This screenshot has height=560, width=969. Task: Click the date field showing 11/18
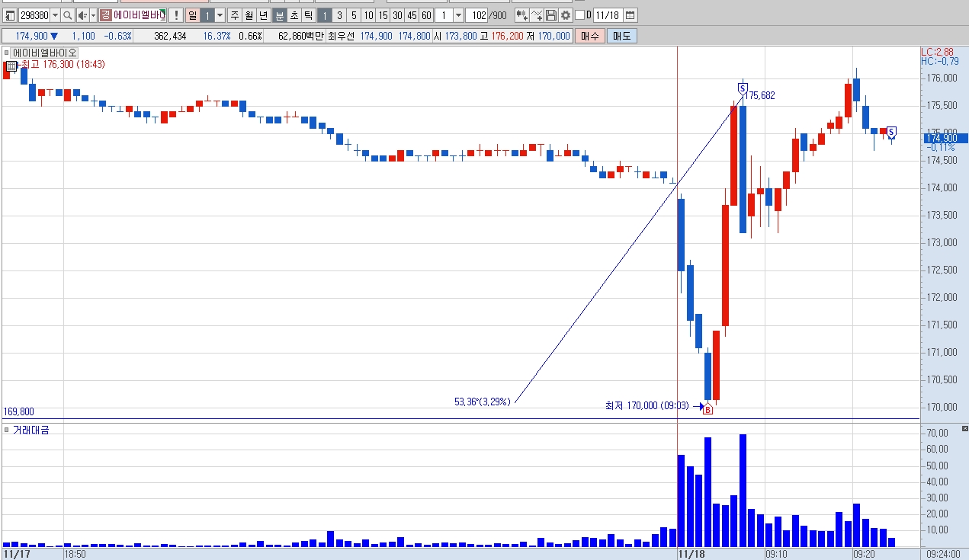click(x=608, y=15)
